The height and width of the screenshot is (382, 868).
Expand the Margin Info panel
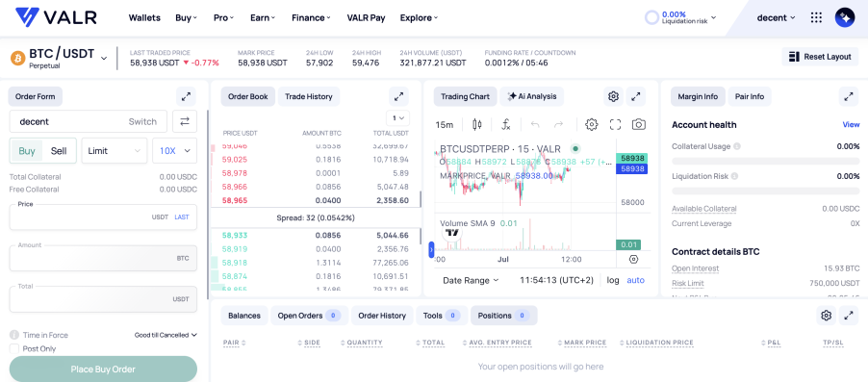tap(849, 96)
